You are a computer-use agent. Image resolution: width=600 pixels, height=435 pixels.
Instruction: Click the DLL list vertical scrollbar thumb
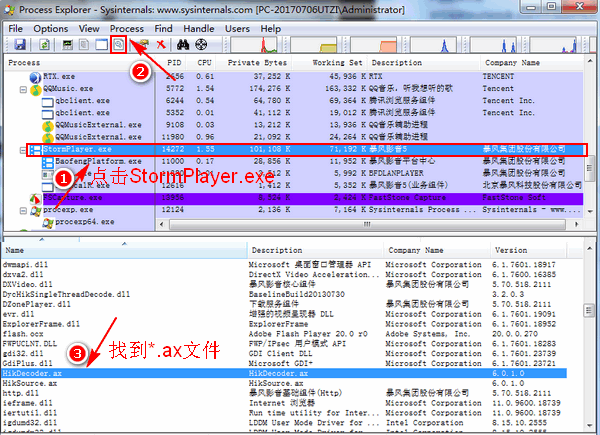point(589,310)
